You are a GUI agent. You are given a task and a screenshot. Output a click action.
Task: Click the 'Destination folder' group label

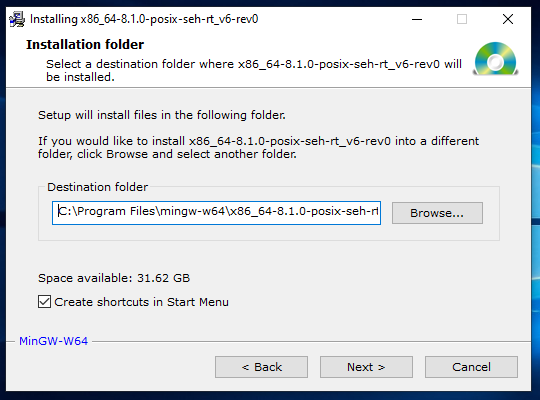(x=97, y=187)
